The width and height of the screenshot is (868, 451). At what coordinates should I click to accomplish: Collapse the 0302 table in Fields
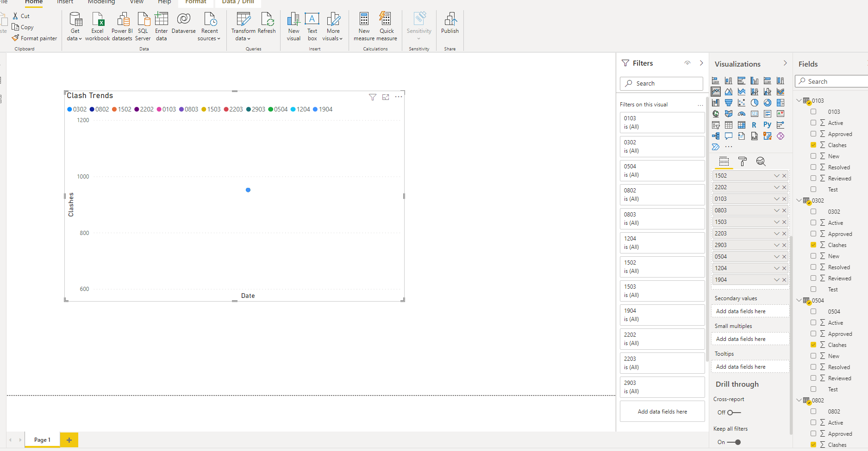pyautogui.click(x=799, y=200)
